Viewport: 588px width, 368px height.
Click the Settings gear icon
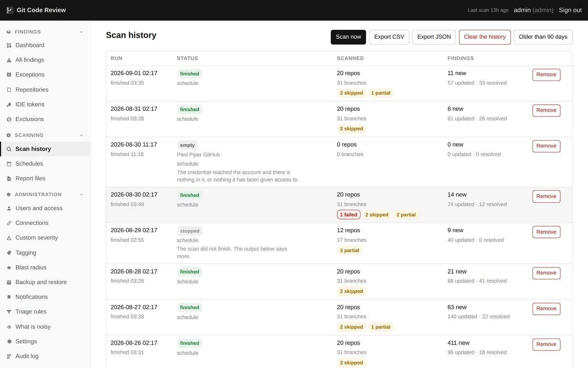coord(9,342)
